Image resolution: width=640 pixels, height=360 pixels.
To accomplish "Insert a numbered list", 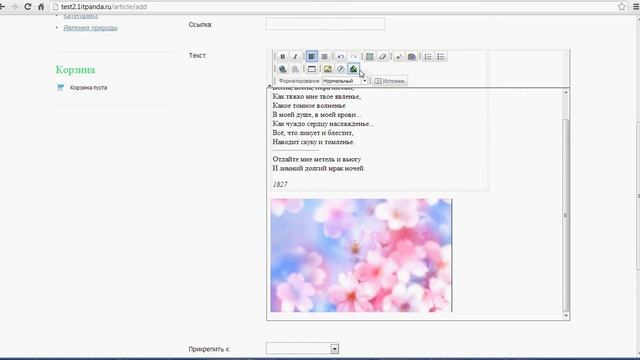I will coord(428,56).
